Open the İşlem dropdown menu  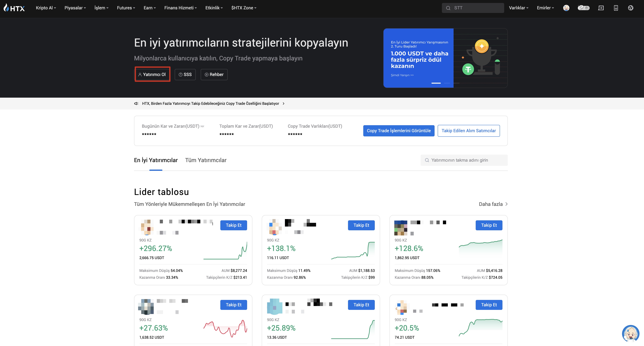[101, 8]
